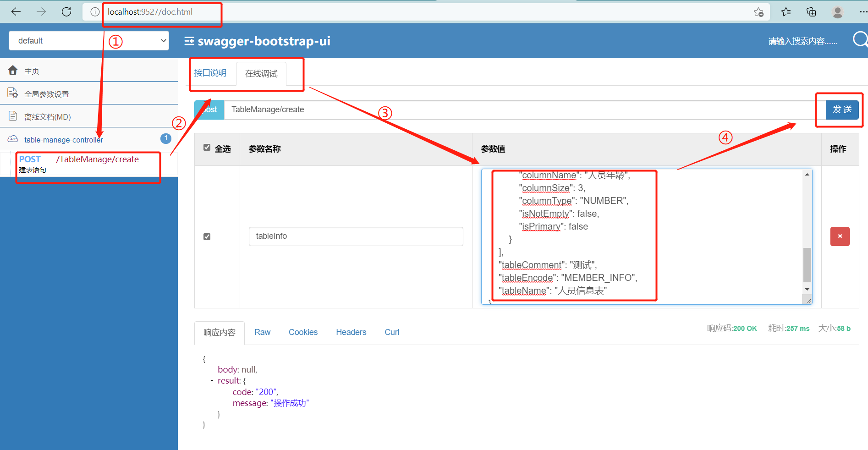
Task: Toggle the 全选 select-all checkbox
Action: 207,148
